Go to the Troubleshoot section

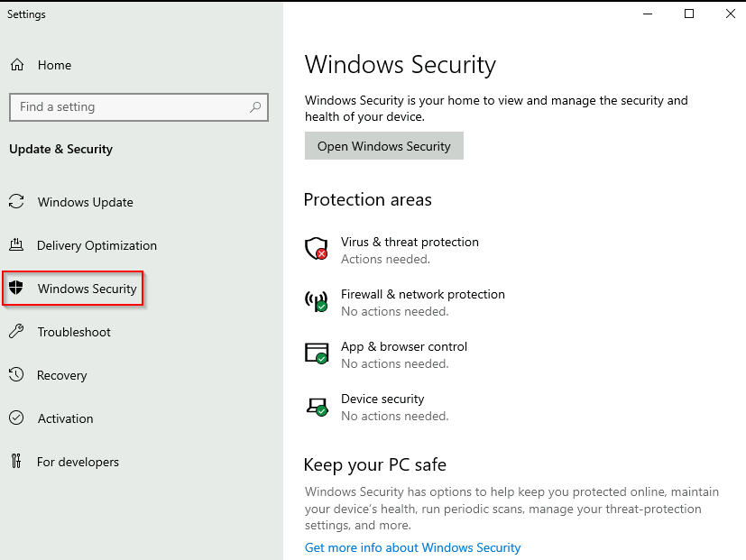click(x=74, y=332)
